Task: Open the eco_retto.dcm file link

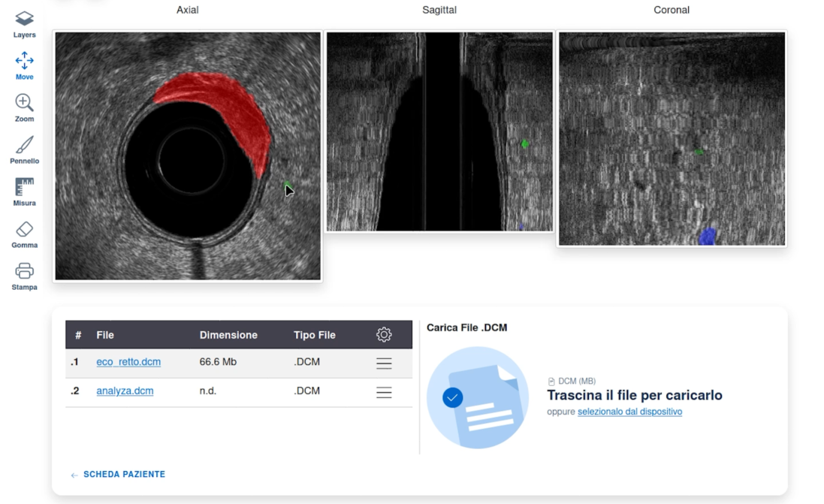Action: point(128,362)
